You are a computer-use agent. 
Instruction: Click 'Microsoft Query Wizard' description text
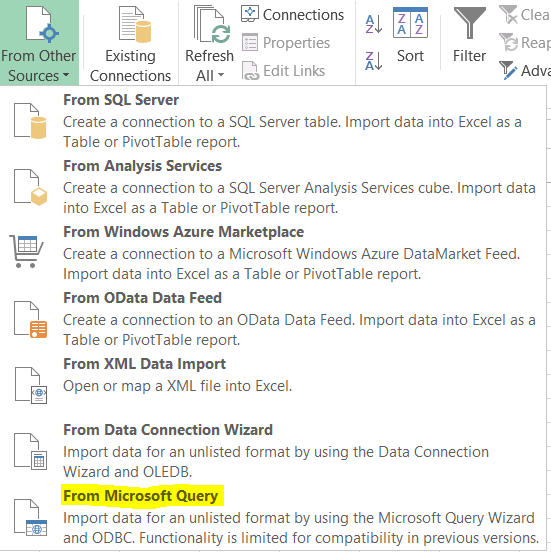456,518
